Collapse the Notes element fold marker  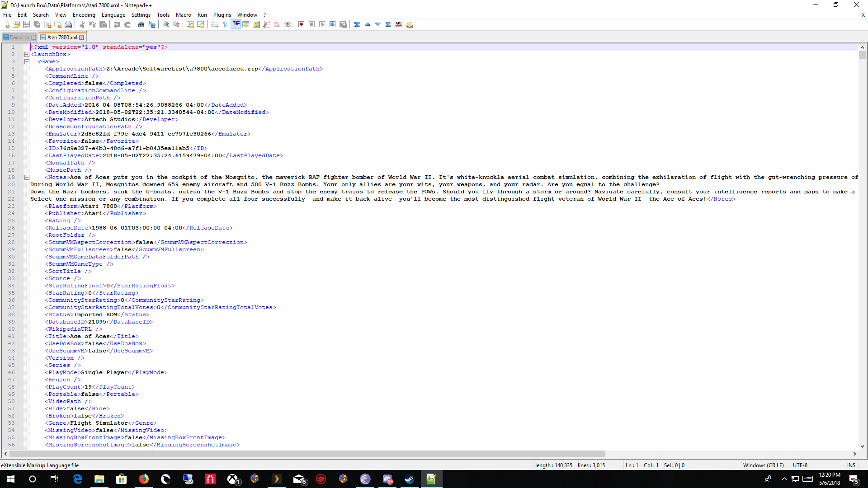click(27, 177)
